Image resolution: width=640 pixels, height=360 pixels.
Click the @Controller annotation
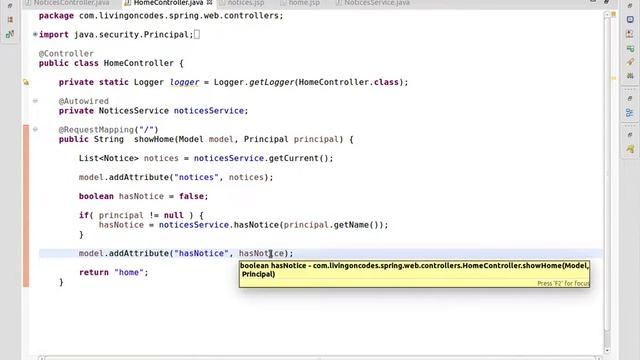tap(66, 53)
